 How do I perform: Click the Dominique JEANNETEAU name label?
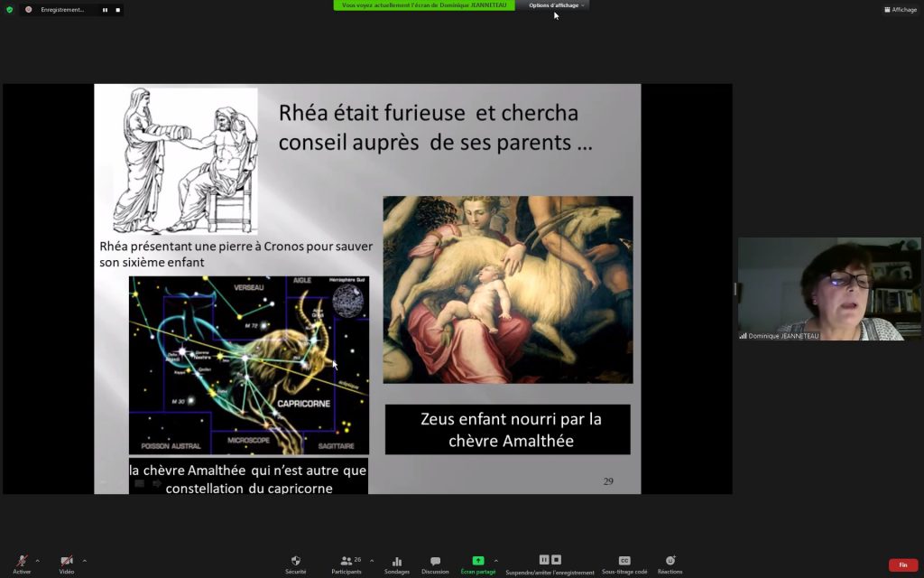[784, 336]
